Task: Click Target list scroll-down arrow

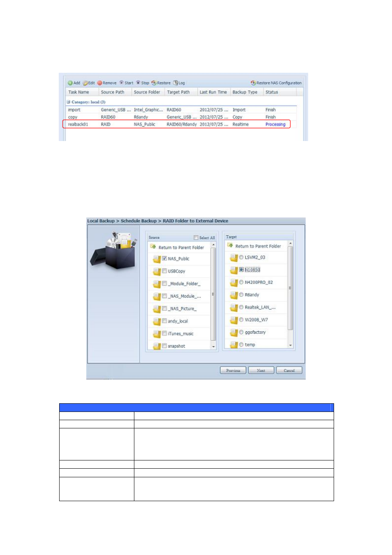Action: pyautogui.click(x=291, y=345)
